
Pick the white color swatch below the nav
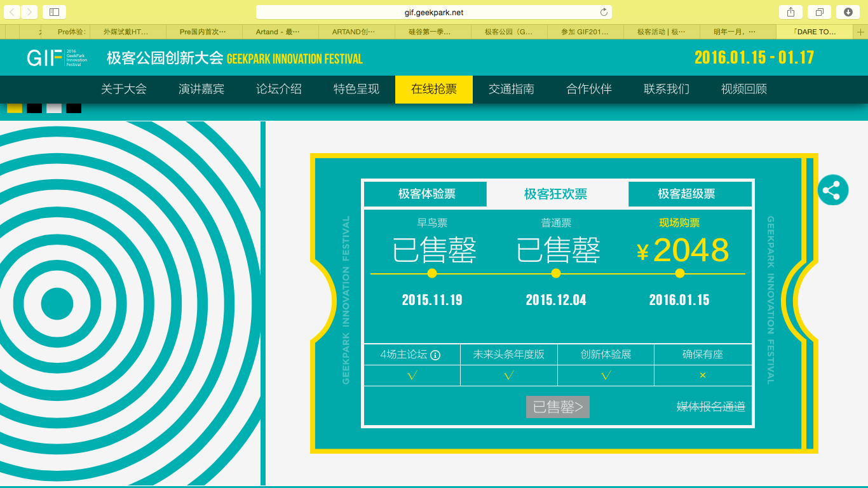tap(54, 108)
